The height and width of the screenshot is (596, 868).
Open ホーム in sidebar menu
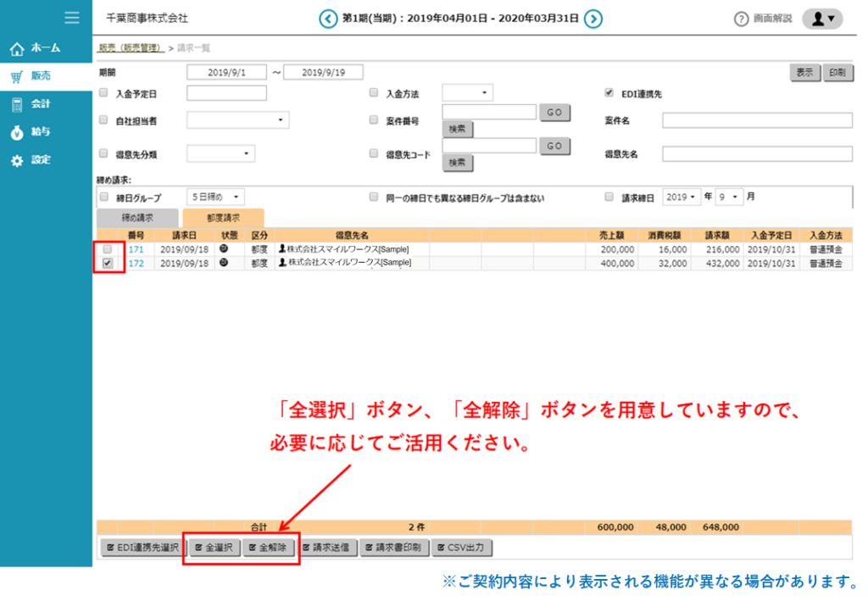pos(46,48)
